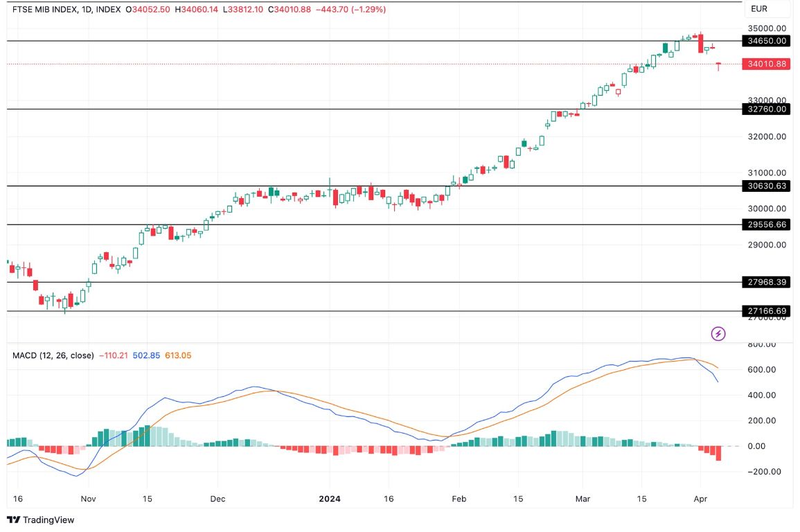The width and height of the screenshot is (800, 532).
Task: Click the purple lightning quick-action icon
Action: coord(718,335)
